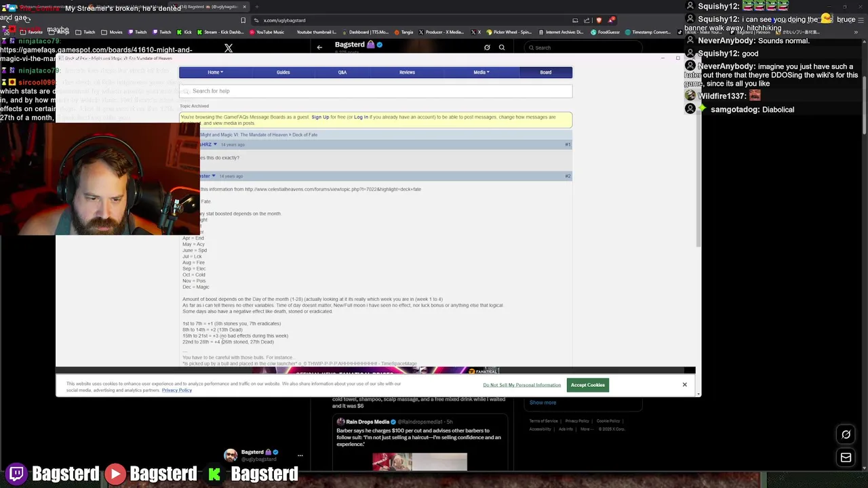Close the Bagsterd browser tab
The height and width of the screenshot is (488, 868).
(x=244, y=7)
